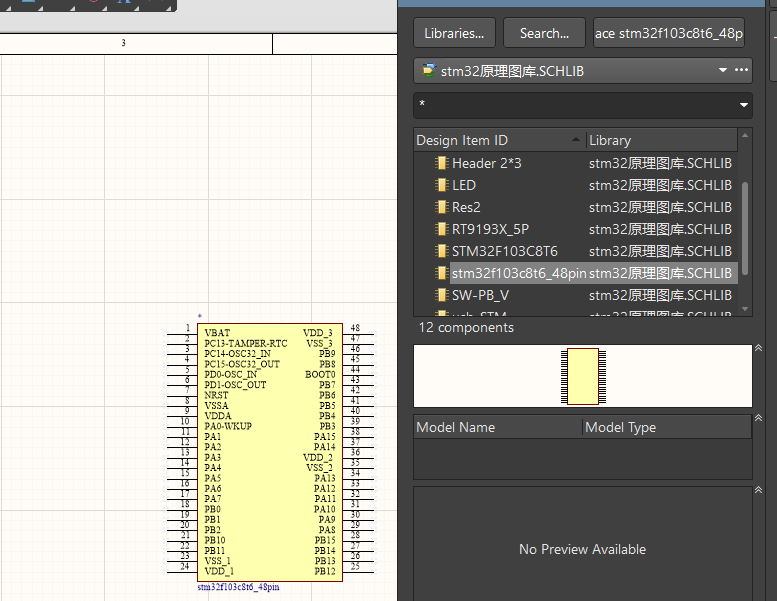The image size is (777, 601).
Task: Click the LED component icon
Action: [441, 185]
